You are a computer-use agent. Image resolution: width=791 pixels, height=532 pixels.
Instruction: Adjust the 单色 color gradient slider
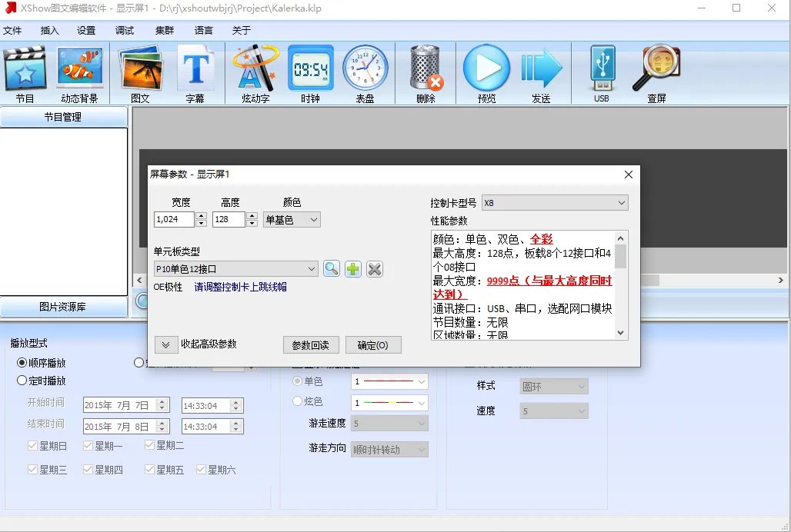point(389,381)
